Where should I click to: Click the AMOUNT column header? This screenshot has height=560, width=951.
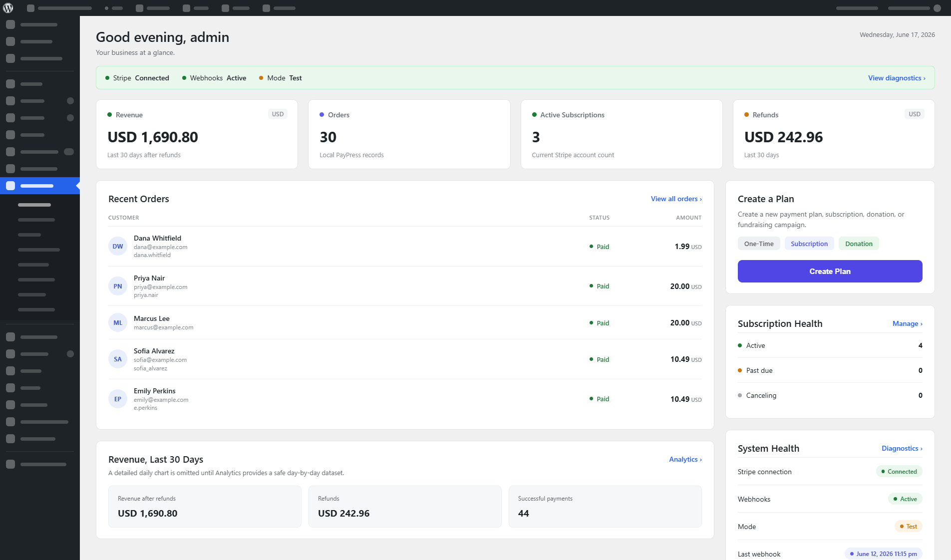(688, 218)
